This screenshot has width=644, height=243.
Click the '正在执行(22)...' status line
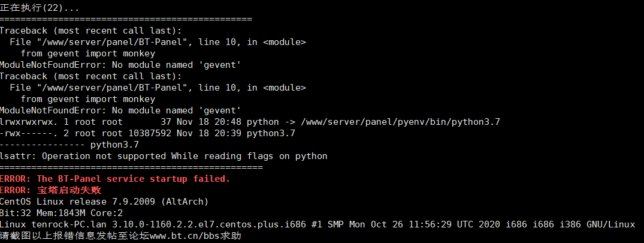tap(40, 8)
